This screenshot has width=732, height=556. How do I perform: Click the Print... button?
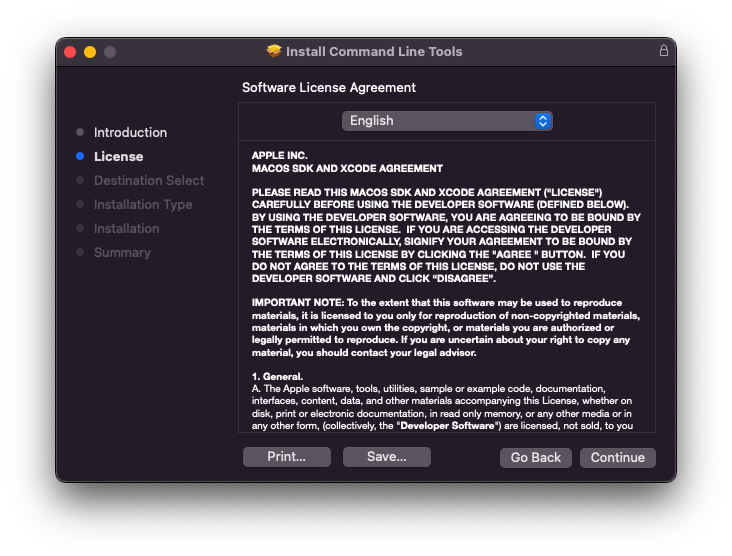(x=287, y=457)
